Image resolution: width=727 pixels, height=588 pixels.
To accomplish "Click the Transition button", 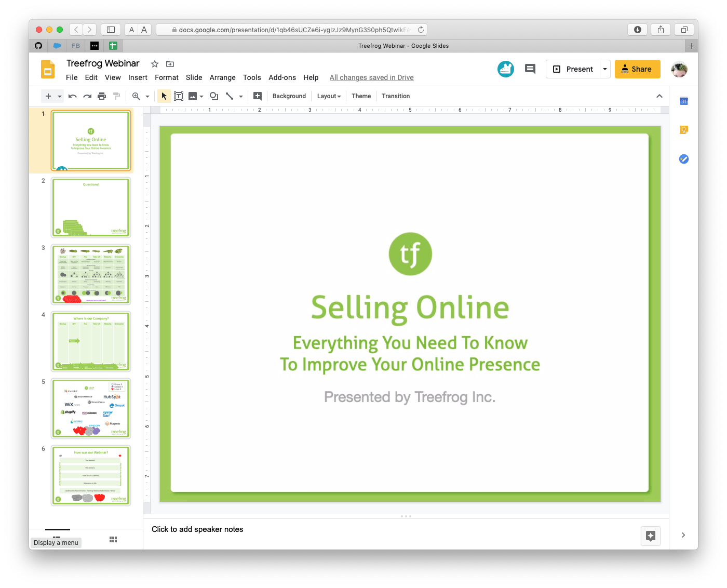I will click(396, 96).
